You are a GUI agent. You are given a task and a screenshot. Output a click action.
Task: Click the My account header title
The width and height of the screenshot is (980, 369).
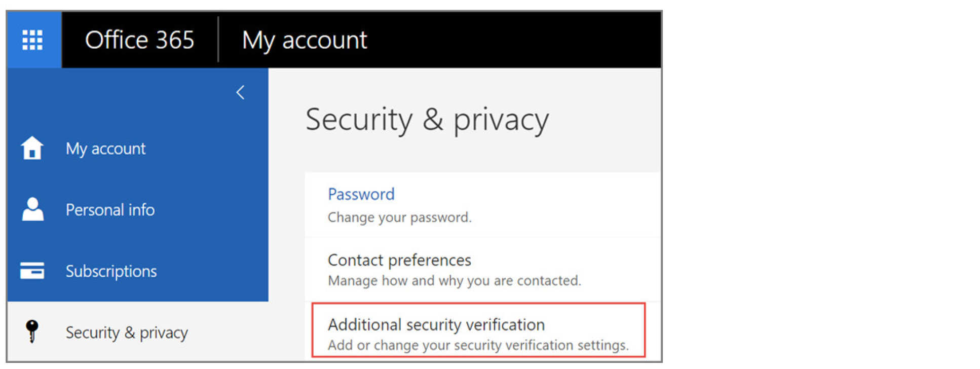coord(304,40)
